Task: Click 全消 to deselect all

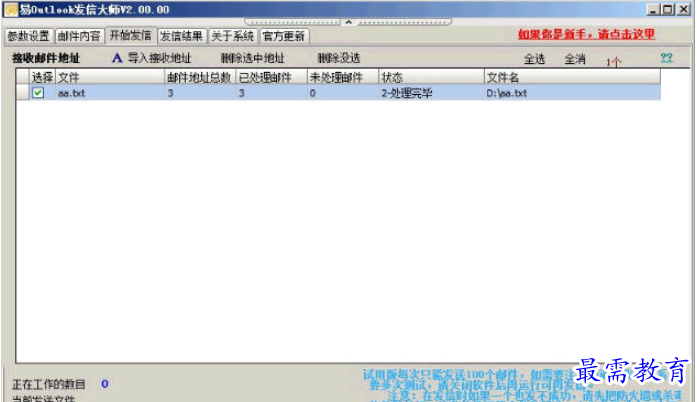Action: coord(575,59)
